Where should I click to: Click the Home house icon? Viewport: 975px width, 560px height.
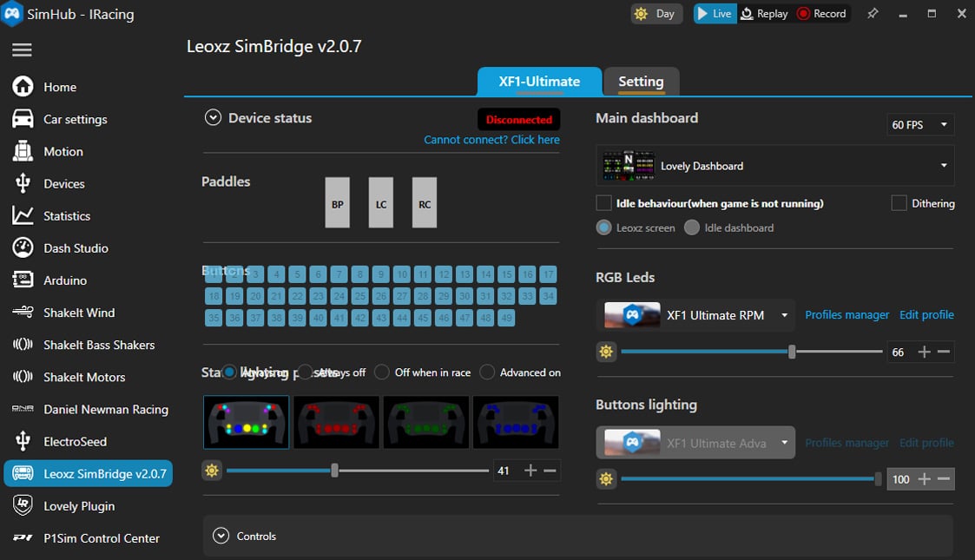pos(23,87)
